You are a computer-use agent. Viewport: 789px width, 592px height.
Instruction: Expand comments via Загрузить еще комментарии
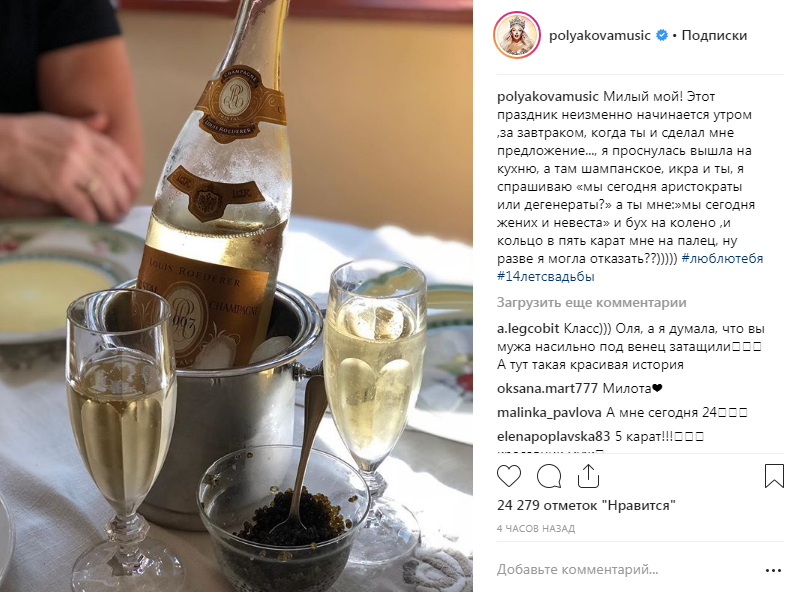(591, 303)
